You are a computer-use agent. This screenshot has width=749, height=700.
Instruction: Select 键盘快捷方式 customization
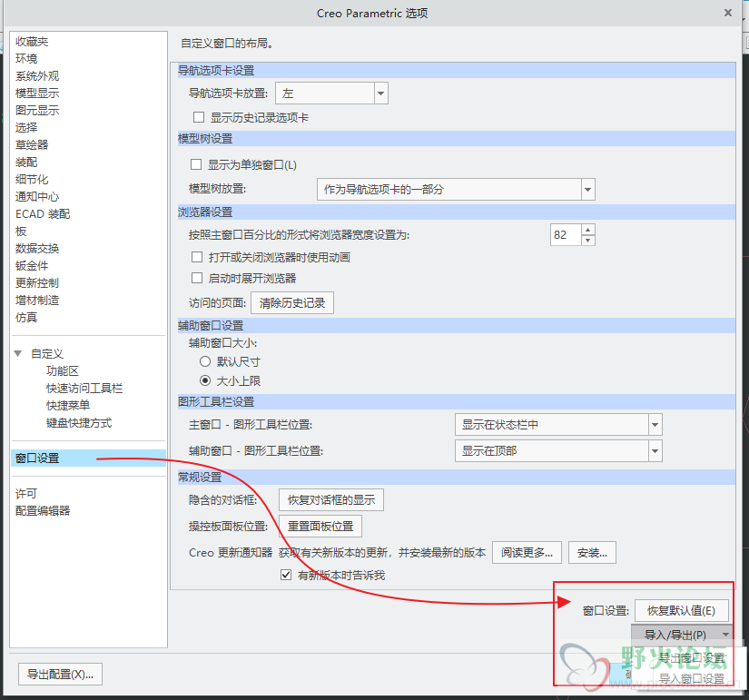pyautogui.click(x=79, y=423)
